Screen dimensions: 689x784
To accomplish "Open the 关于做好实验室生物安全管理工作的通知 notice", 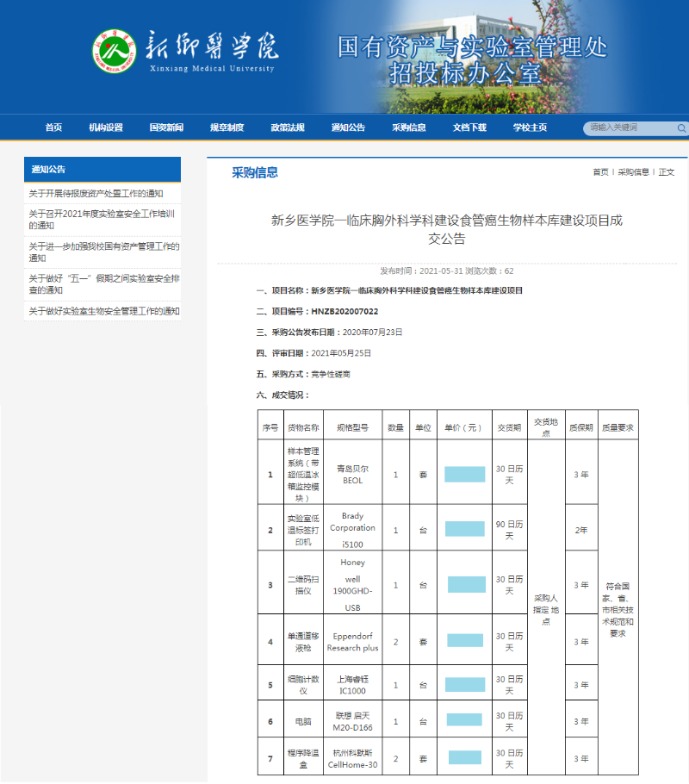I will pyautogui.click(x=95, y=313).
